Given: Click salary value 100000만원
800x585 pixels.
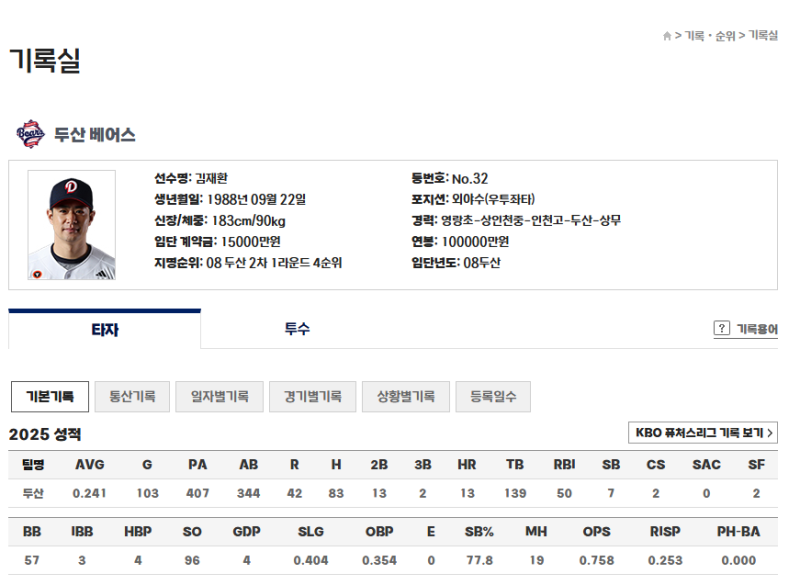Looking at the screenshot, I should pyautogui.click(x=476, y=242).
